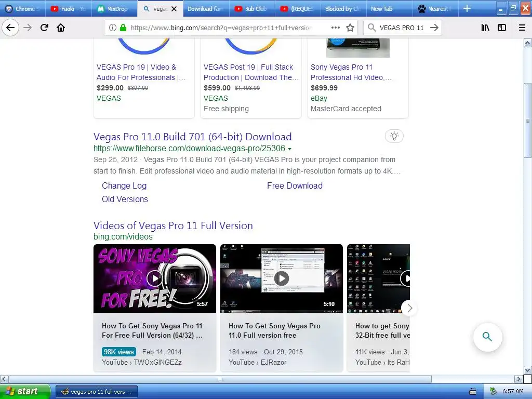This screenshot has width=532, height=399.
Task: Click the VEGAS PRO 11 search field
Action: (x=402, y=28)
